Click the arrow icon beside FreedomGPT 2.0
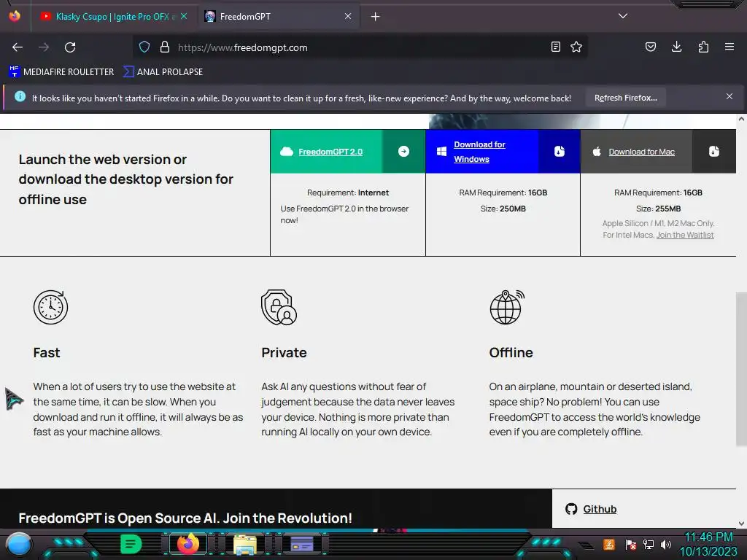The image size is (747, 560). pos(403,152)
